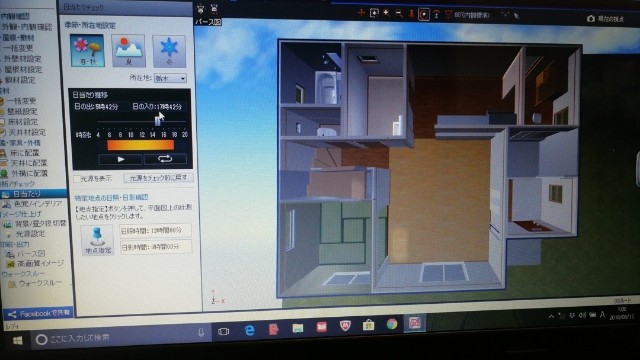This screenshot has height=360, width=640.
Task: Open 敷材設定 in the sidebar
Action: click(x=19, y=80)
